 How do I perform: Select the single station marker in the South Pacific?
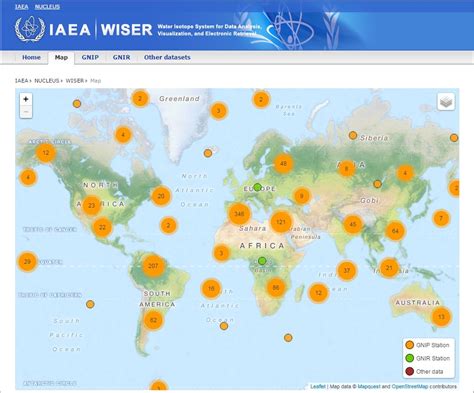point(90,304)
